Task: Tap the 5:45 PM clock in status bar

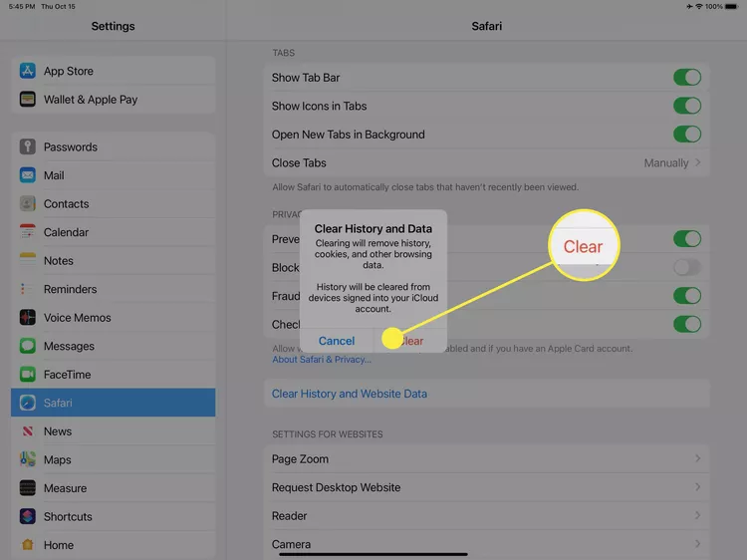Action: 22,7
